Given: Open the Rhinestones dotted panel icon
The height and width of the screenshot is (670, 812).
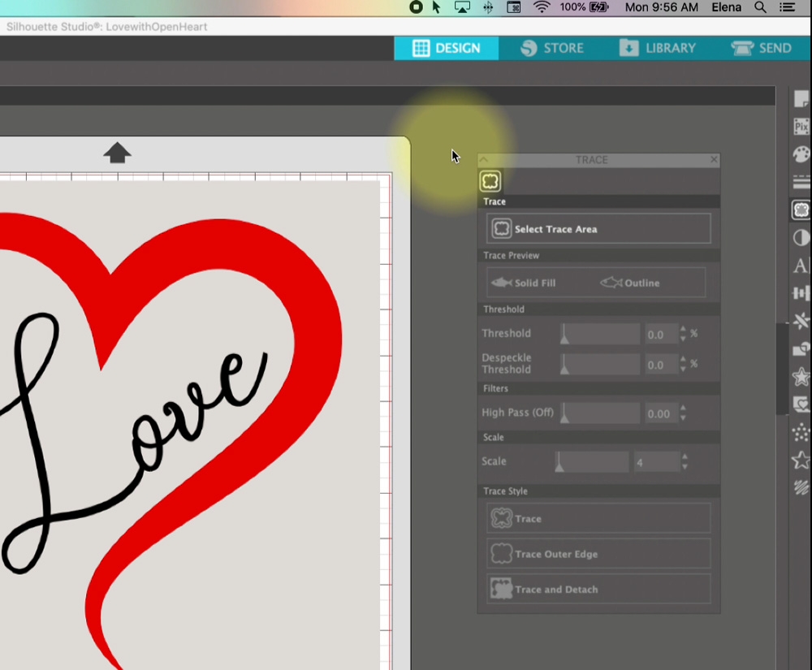Looking at the screenshot, I should pyautogui.click(x=801, y=432).
